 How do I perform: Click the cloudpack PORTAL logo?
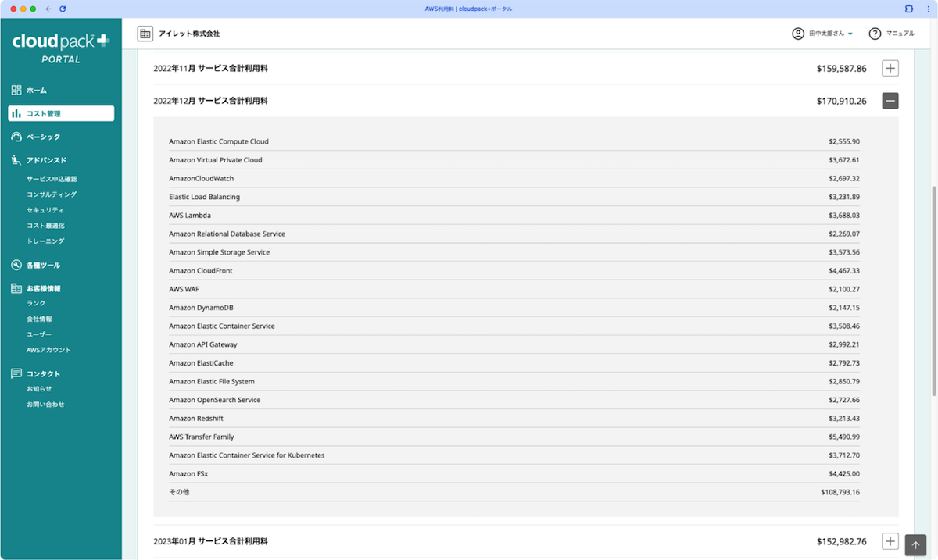[61, 48]
